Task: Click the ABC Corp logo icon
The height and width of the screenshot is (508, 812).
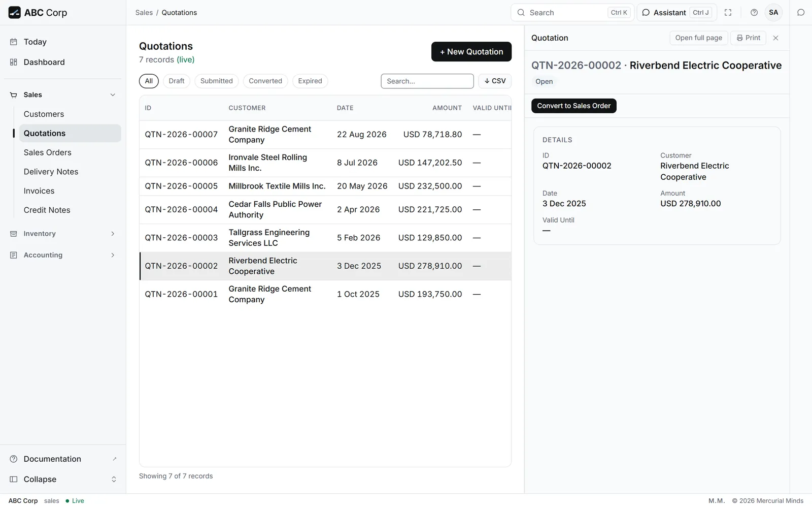Action: pos(15,13)
